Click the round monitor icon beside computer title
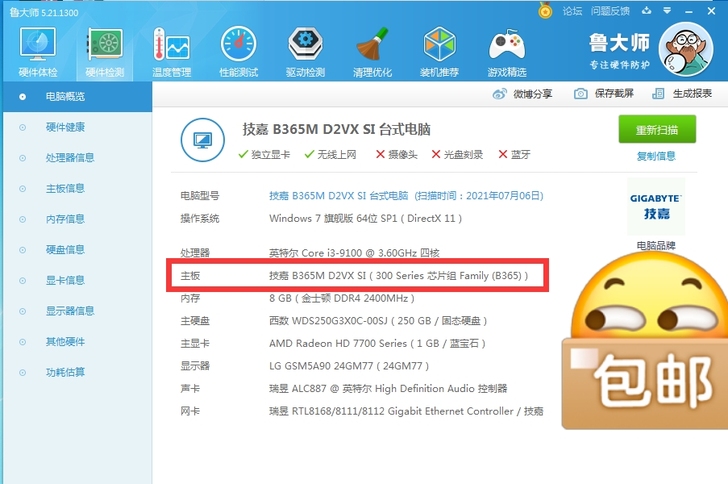 pyautogui.click(x=202, y=140)
